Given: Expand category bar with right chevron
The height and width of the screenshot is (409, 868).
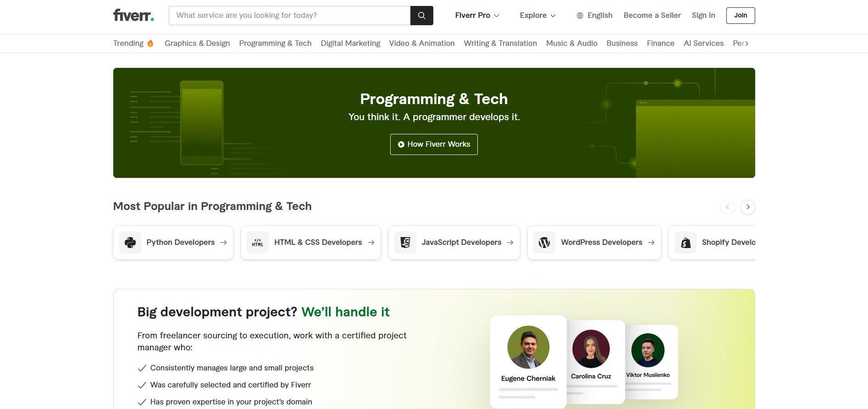Looking at the screenshot, I should tap(747, 43).
